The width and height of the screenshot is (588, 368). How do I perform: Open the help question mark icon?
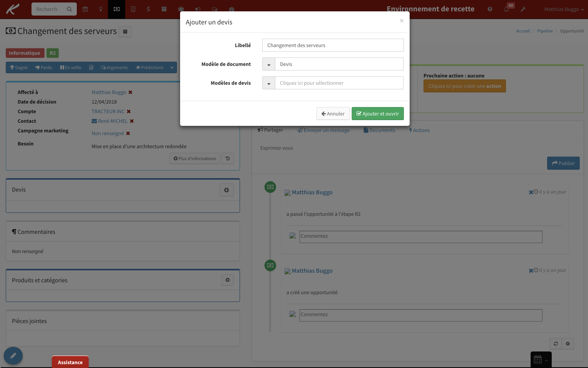[490, 9]
